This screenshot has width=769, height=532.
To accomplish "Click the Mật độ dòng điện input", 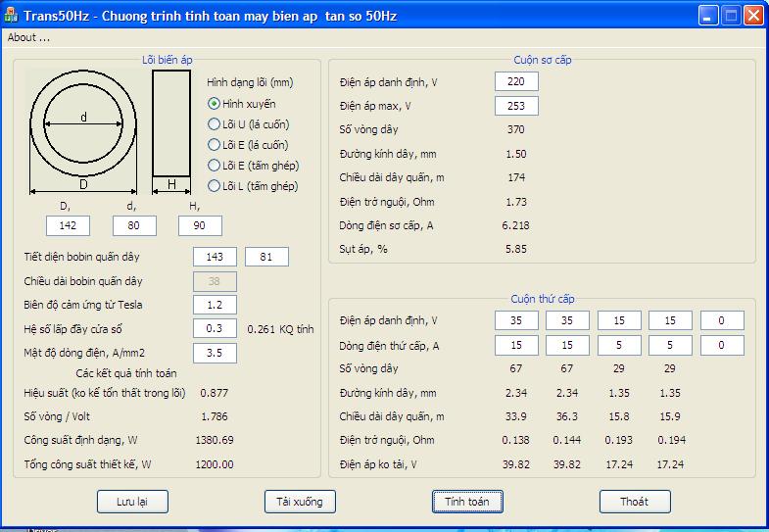I will (215, 353).
